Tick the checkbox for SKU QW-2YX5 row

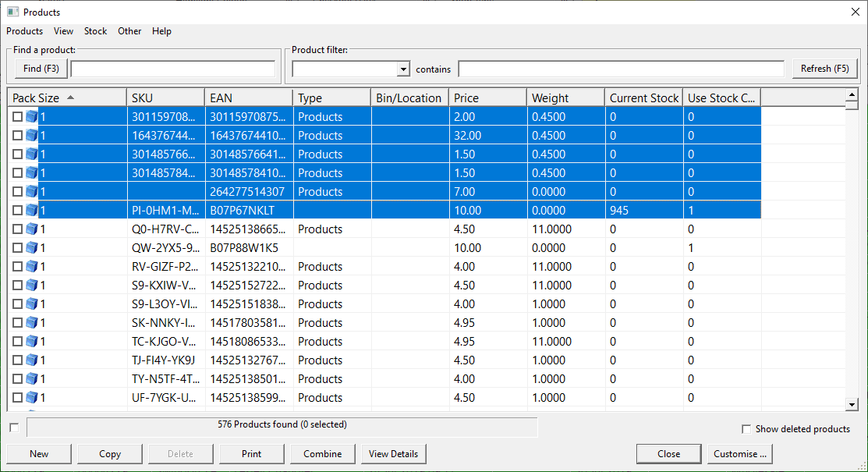pos(18,247)
